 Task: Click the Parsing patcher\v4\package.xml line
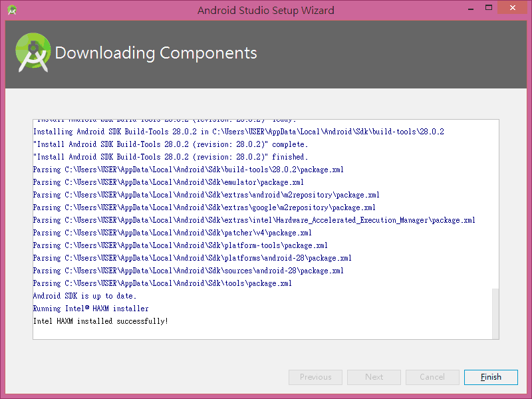(x=172, y=233)
